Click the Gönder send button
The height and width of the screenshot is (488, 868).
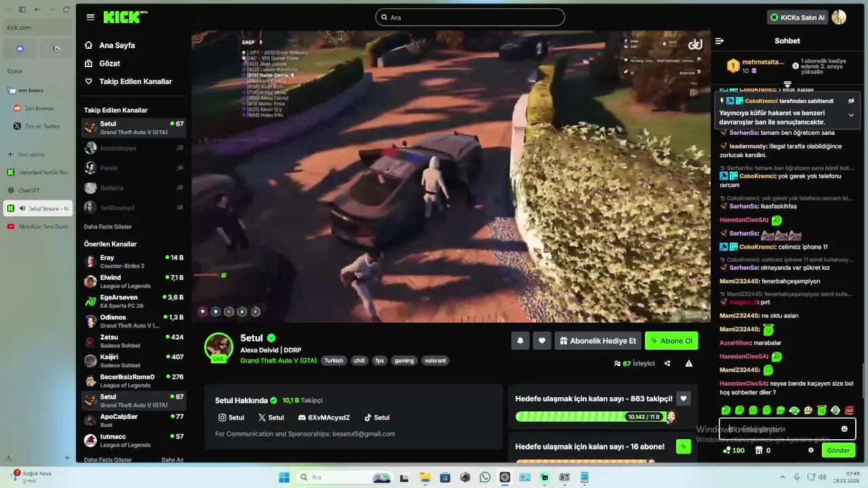(x=838, y=450)
